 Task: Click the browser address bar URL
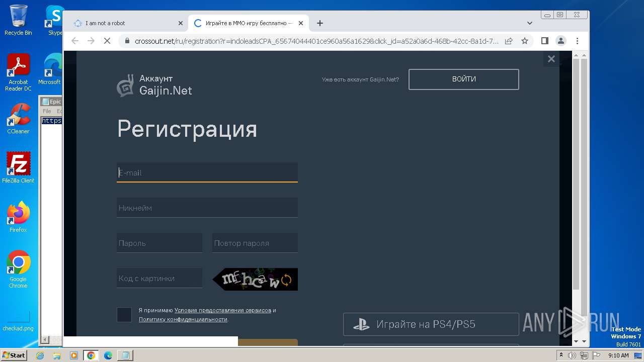tap(316, 41)
